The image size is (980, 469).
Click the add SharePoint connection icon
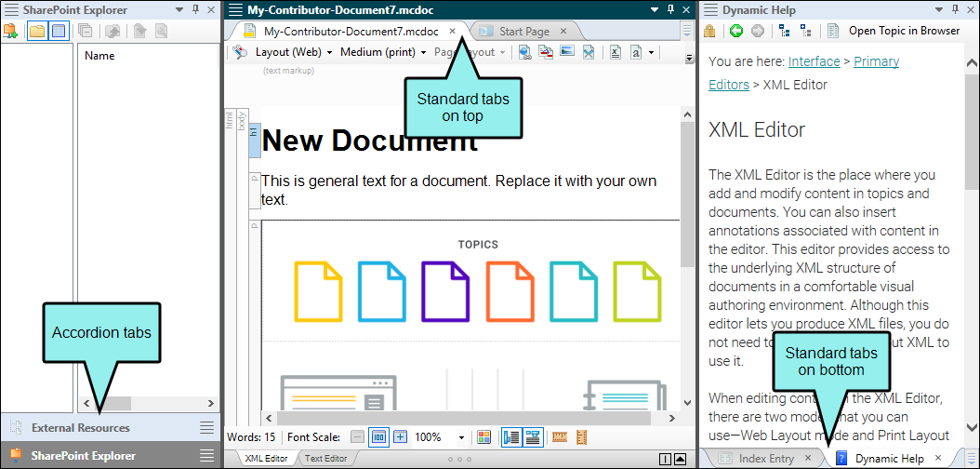pos(10,31)
